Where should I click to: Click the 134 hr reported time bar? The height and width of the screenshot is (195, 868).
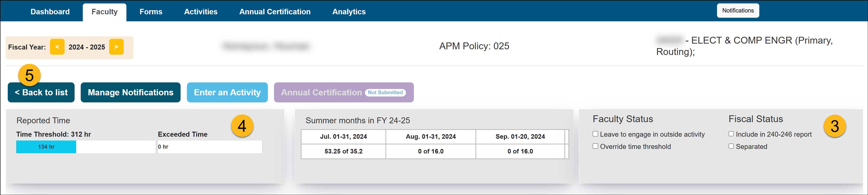(46, 147)
